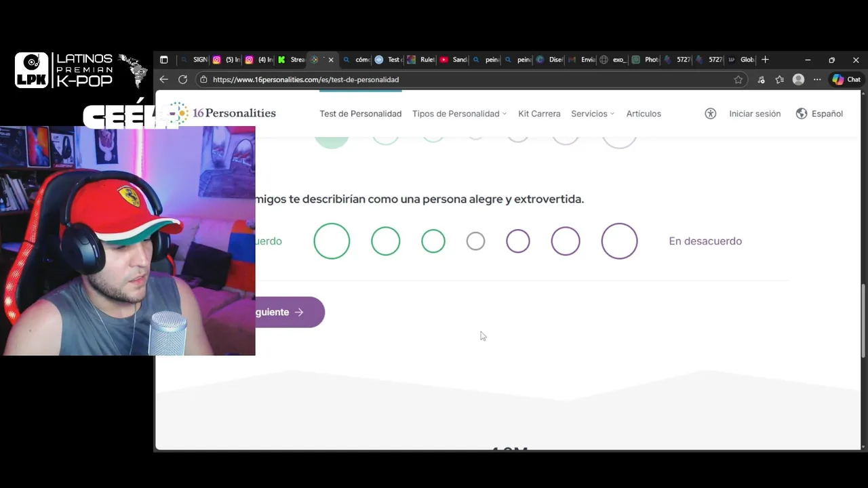Switch to the Diseñ tab
This screenshot has height=488, width=868.
(550, 60)
